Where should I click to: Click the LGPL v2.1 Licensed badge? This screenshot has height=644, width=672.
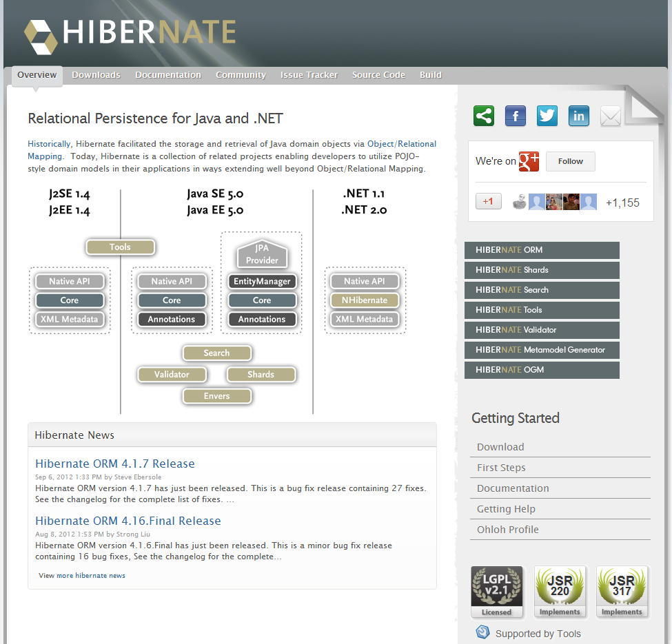coord(496,591)
